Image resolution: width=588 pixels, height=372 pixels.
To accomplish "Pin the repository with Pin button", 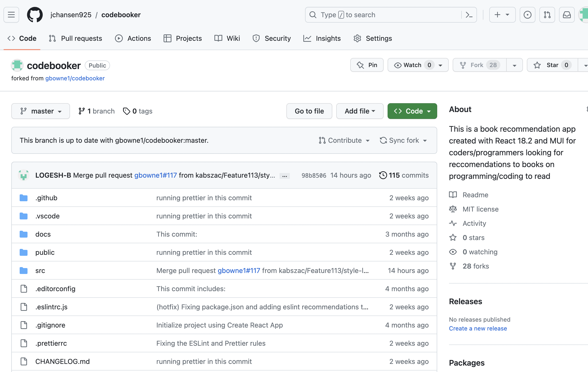I will [x=367, y=65].
